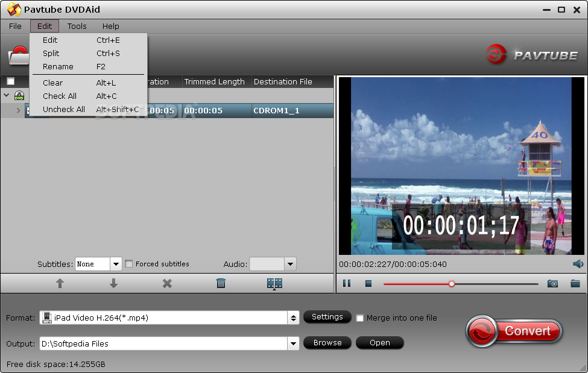588x373 pixels.
Task: Minimize the Pavtube DVDAid window
Action: coord(547,10)
